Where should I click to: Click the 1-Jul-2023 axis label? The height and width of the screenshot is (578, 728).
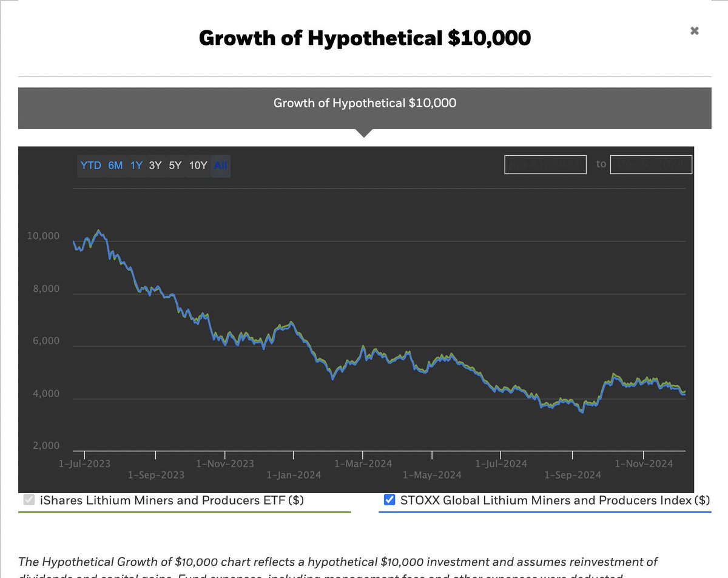click(84, 463)
